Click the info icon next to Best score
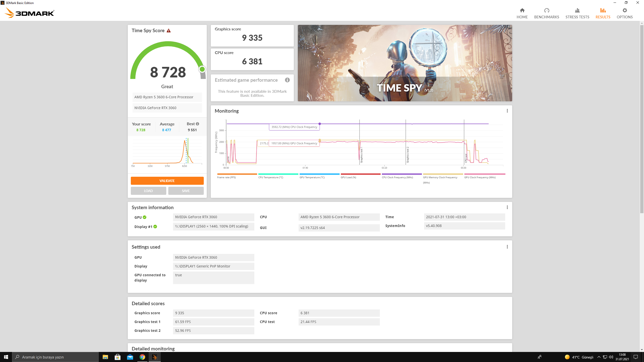 [197, 124]
